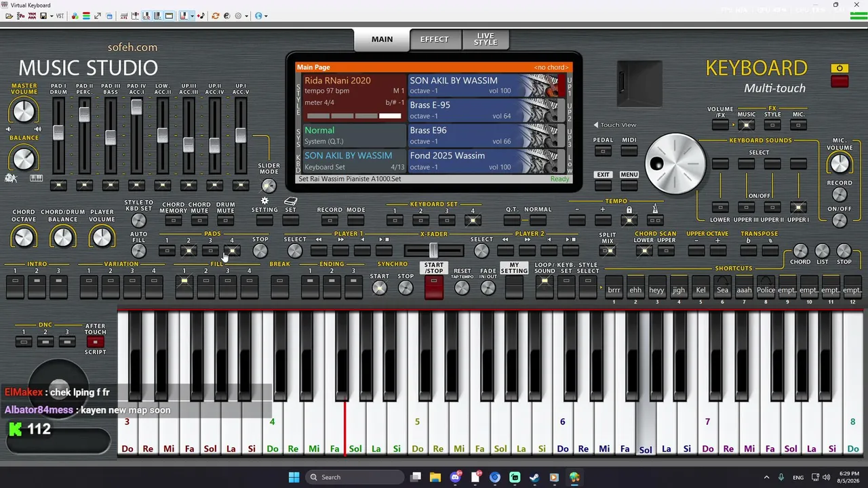This screenshot has width=868, height=488.
Task: Open the gear settings toolbar icon
Action: click(x=238, y=16)
